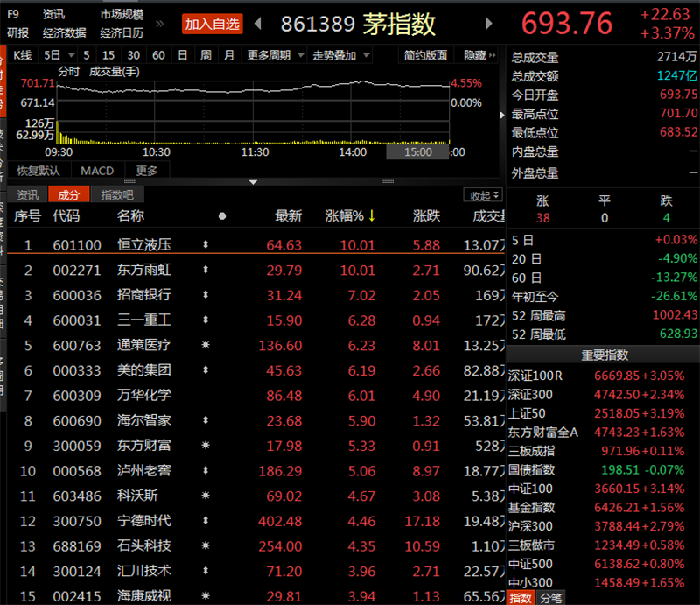
Task: Open the F9 menu item
Action: click(13, 14)
